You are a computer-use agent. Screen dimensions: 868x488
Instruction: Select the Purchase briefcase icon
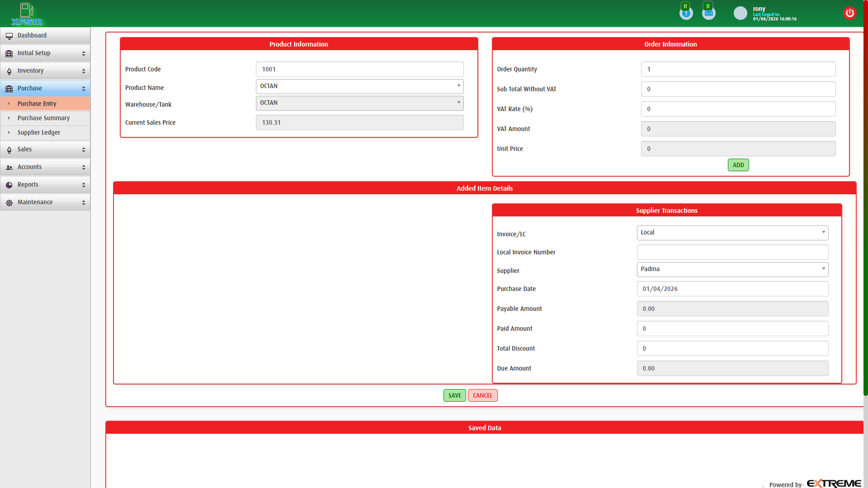9,88
